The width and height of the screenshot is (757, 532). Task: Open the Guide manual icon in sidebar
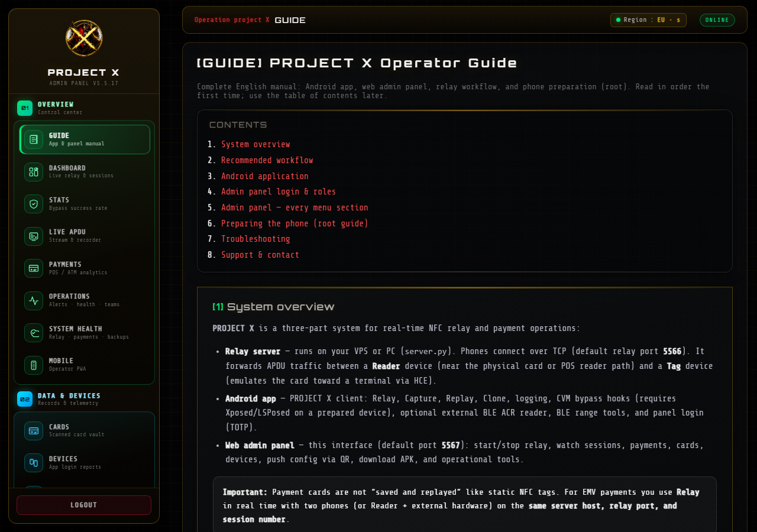point(34,140)
